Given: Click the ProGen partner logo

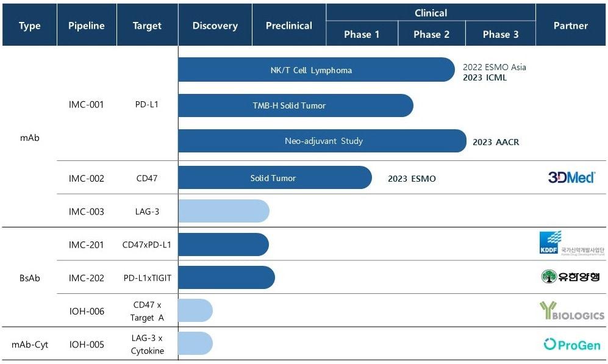Looking at the screenshot, I should 571,344.
